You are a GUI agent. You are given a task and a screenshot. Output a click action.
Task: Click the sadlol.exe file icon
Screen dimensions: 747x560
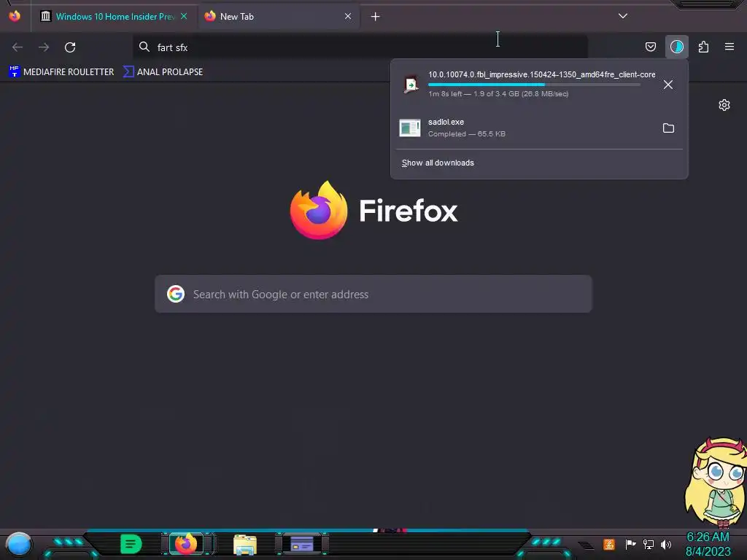(410, 128)
